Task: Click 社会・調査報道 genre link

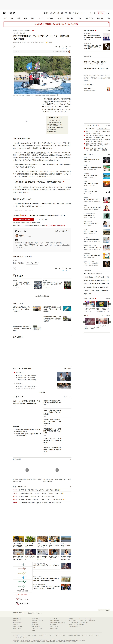Action: [x=18, y=263]
